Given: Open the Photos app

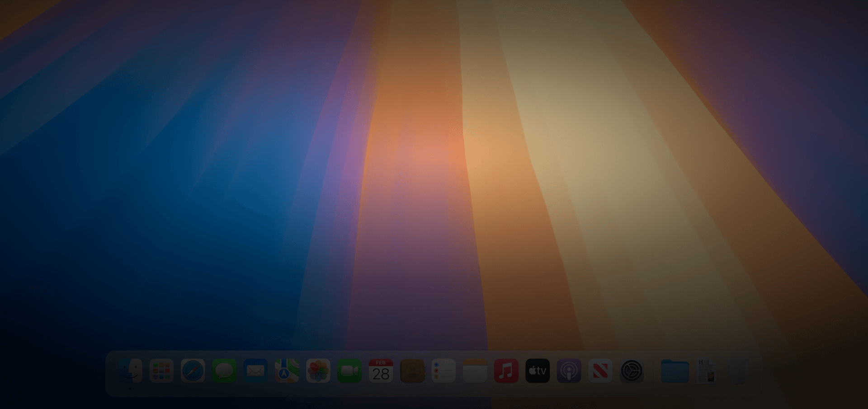Looking at the screenshot, I should click(318, 371).
